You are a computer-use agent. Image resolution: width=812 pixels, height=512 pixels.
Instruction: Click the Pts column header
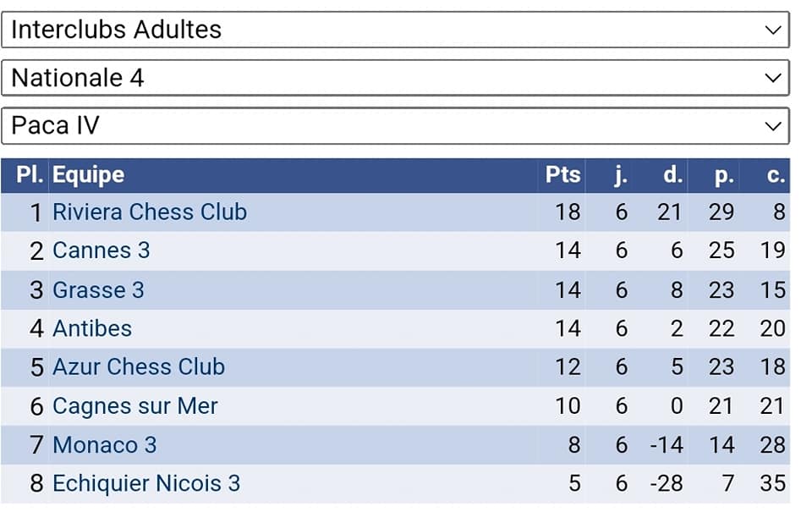pos(563,175)
